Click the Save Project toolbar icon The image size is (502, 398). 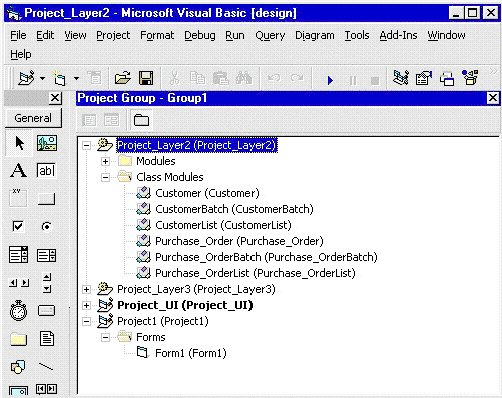[146, 78]
